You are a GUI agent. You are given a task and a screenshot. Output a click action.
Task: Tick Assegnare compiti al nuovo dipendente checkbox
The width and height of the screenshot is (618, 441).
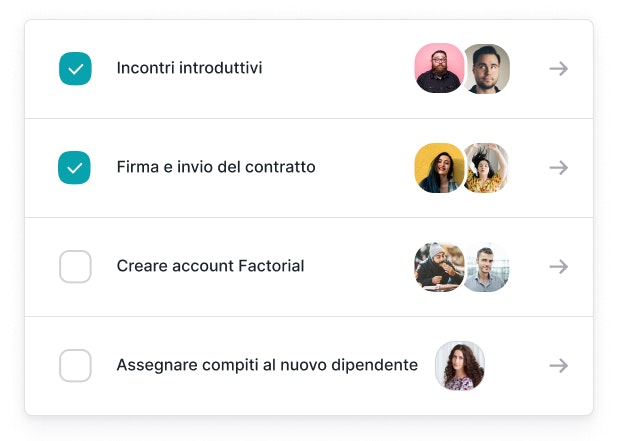[x=75, y=366]
